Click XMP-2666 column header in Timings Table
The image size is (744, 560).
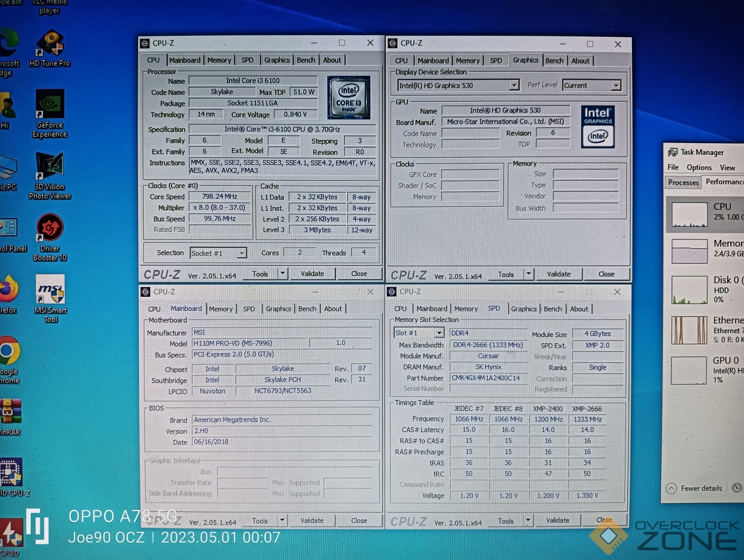[587, 409]
